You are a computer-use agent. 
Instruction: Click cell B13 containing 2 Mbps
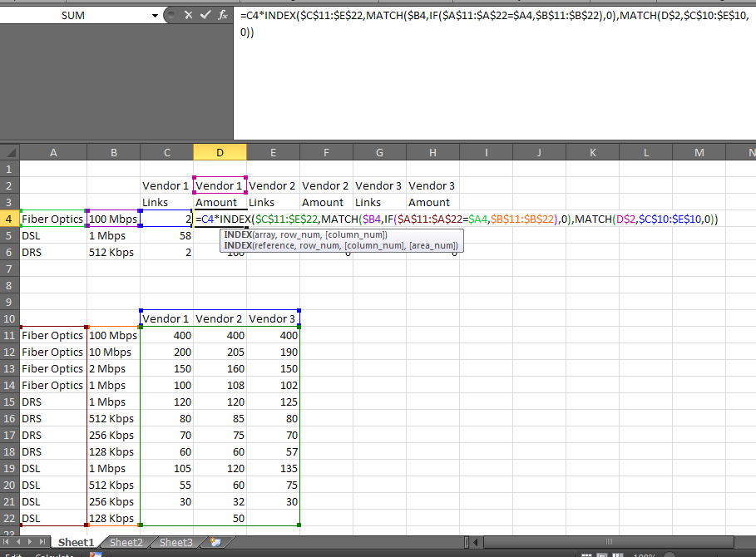pyautogui.click(x=114, y=368)
